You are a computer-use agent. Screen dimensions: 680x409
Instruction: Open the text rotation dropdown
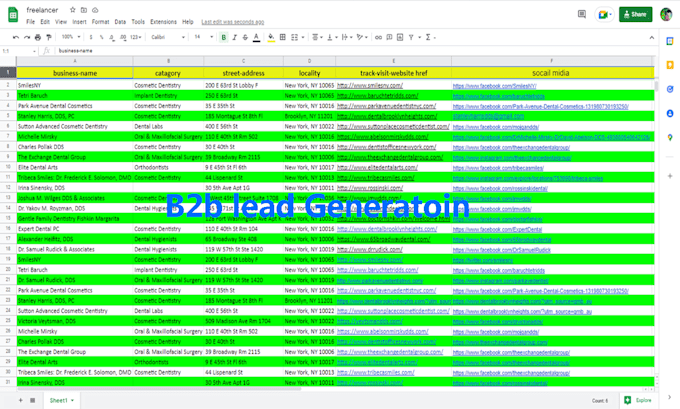coord(362,37)
